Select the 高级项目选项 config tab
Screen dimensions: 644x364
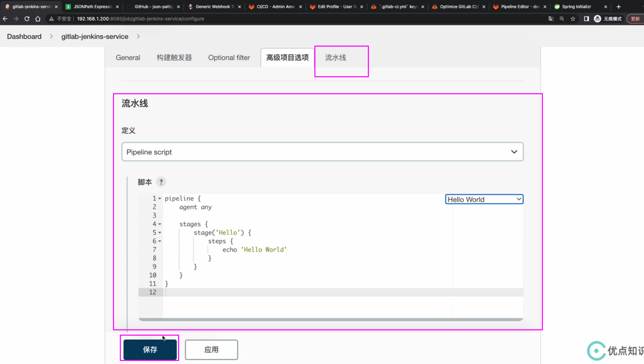287,58
